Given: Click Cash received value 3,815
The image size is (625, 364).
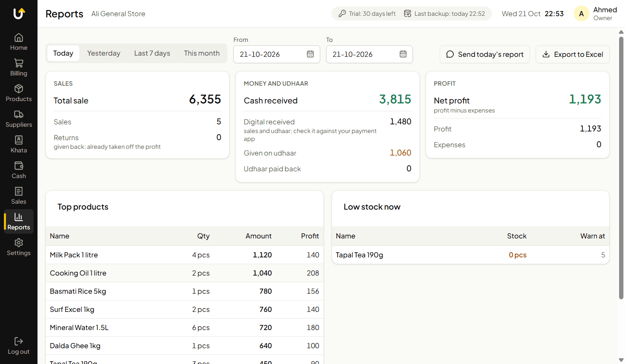Looking at the screenshot, I should coord(395,99).
